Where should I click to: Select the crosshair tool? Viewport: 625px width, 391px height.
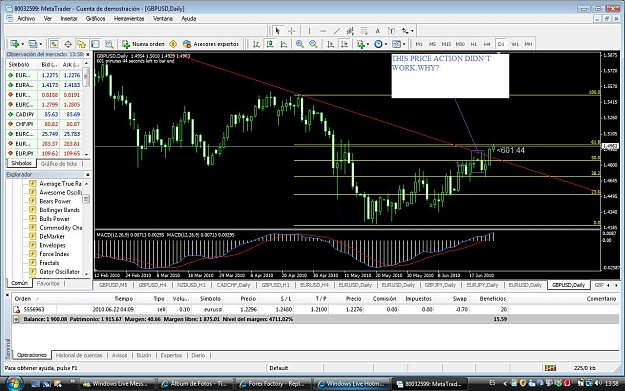(292, 31)
